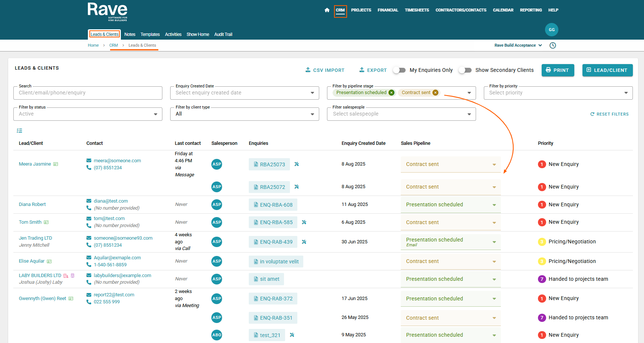
Task: Open Sales Pipeline dropdown for sit amet
Action: click(450, 279)
